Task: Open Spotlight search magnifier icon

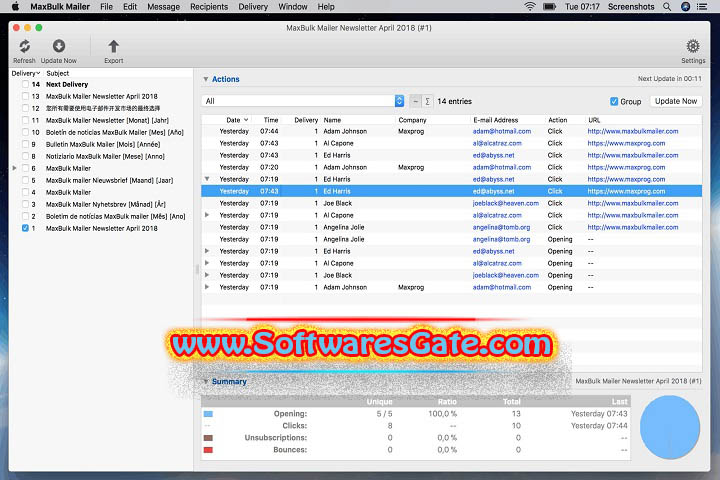Action: coord(667,6)
